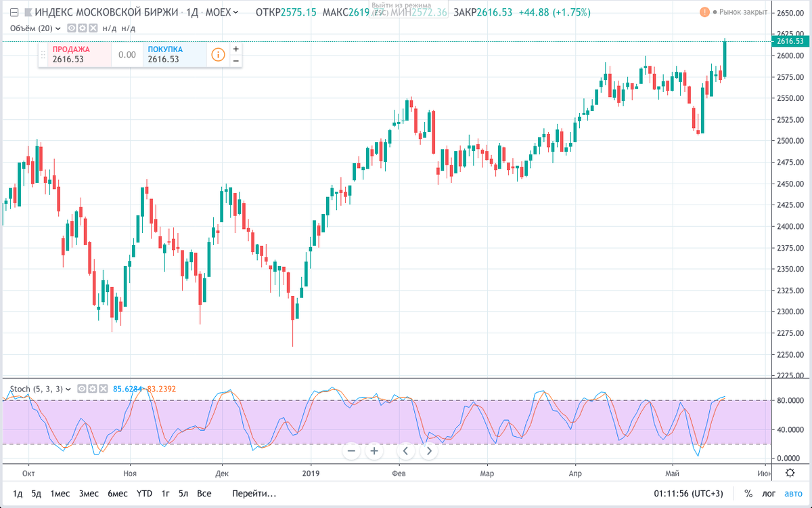The width and height of the screenshot is (812, 508).
Task: Click the ЗАКР 2616.53 close value
Action: pyautogui.click(x=482, y=13)
